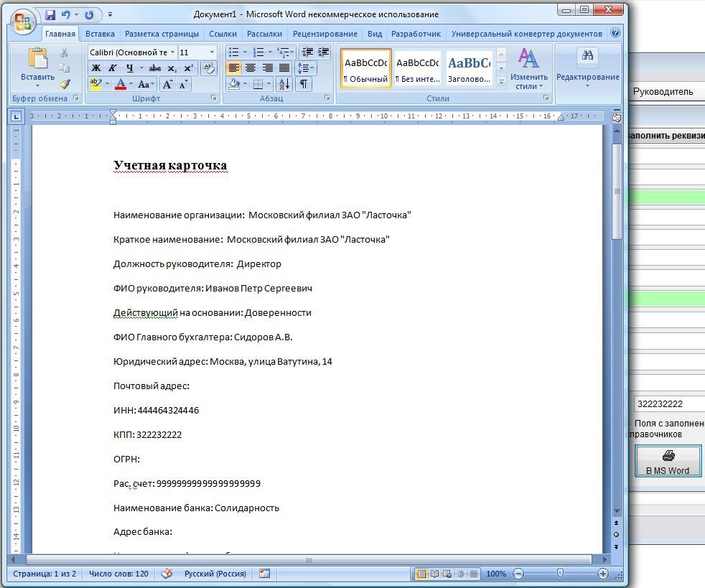The height and width of the screenshot is (588, 705).
Task: Click the vertical scrollbar thumb
Action: (x=617, y=191)
